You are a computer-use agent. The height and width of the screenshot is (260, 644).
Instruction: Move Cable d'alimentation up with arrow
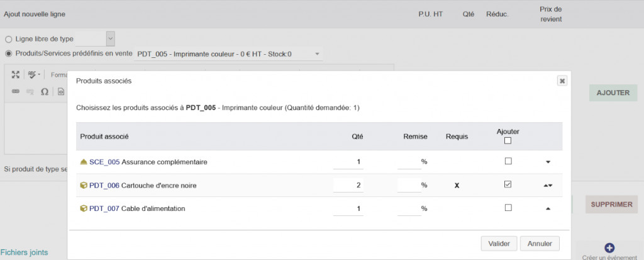point(548,208)
